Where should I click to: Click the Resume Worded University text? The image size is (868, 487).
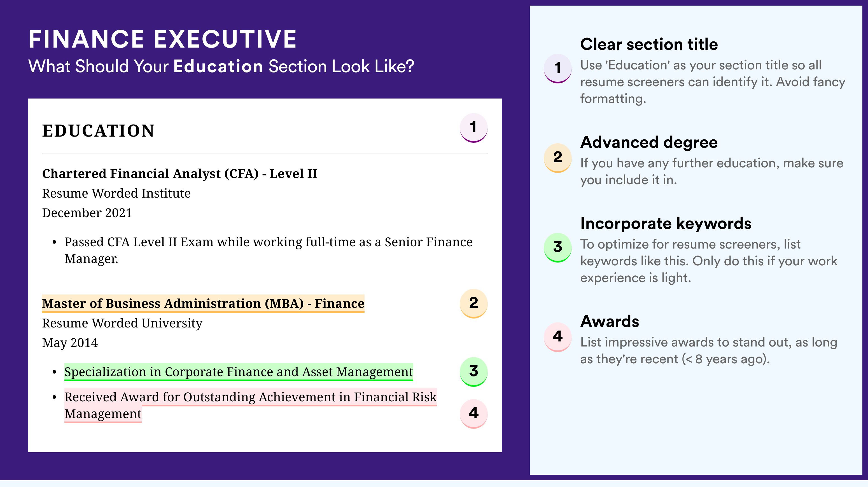point(122,323)
